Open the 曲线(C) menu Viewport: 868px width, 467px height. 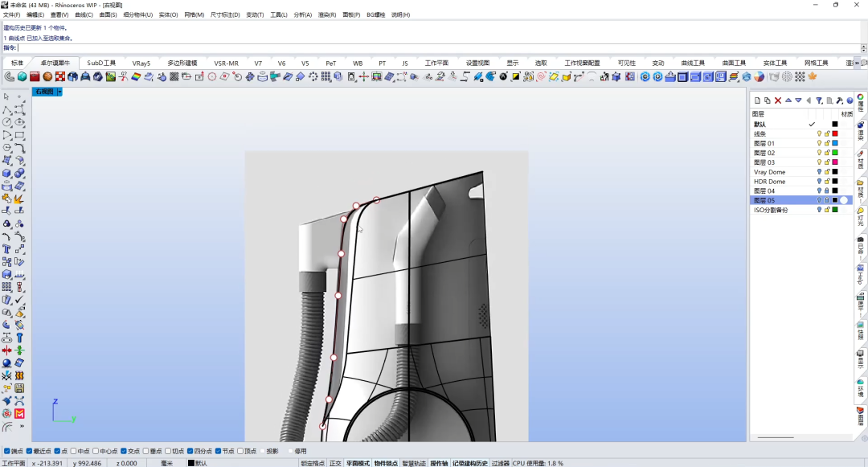[x=84, y=15]
